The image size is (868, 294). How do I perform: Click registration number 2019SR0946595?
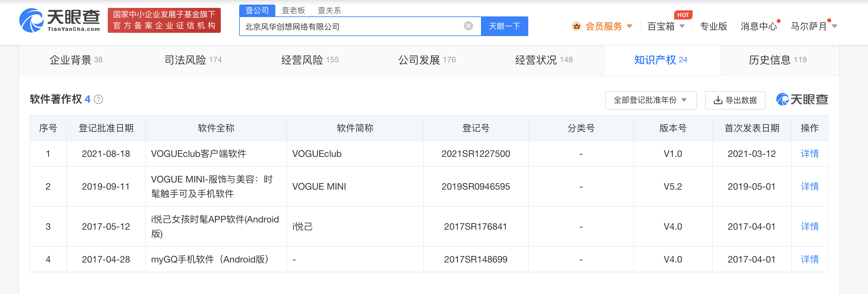tap(476, 186)
